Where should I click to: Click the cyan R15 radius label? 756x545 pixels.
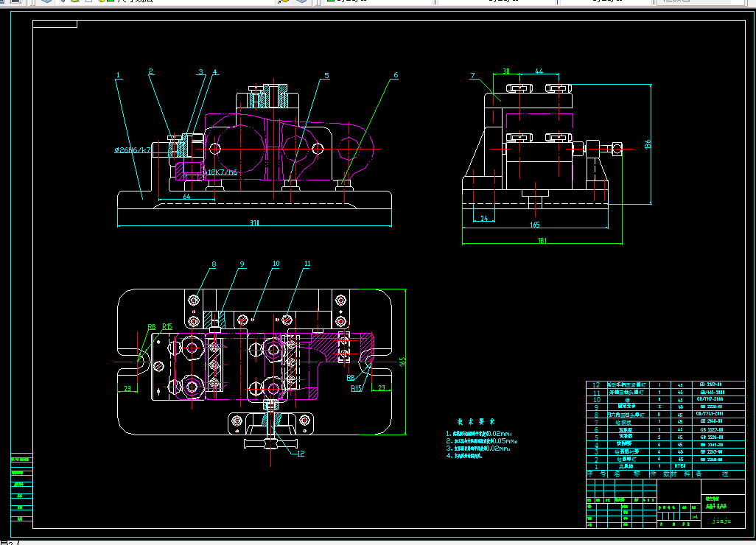pyautogui.click(x=357, y=388)
